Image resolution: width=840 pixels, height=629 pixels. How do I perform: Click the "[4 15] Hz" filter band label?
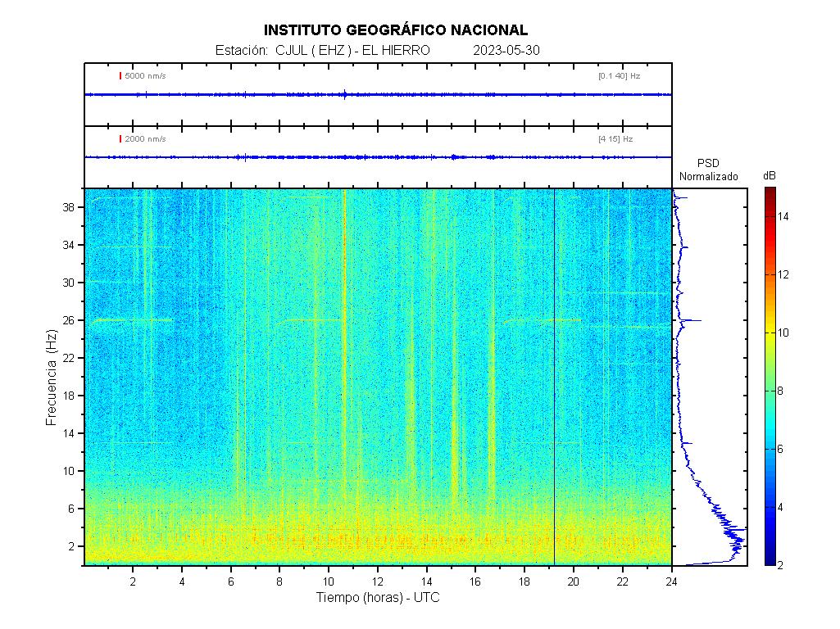tap(615, 139)
